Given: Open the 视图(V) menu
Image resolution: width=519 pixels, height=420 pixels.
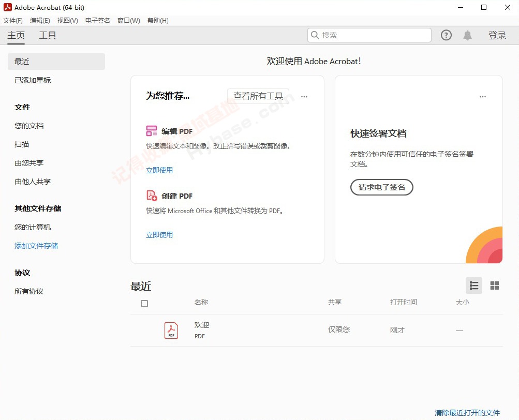Looking at the screenshot, I should click(67, 21).
